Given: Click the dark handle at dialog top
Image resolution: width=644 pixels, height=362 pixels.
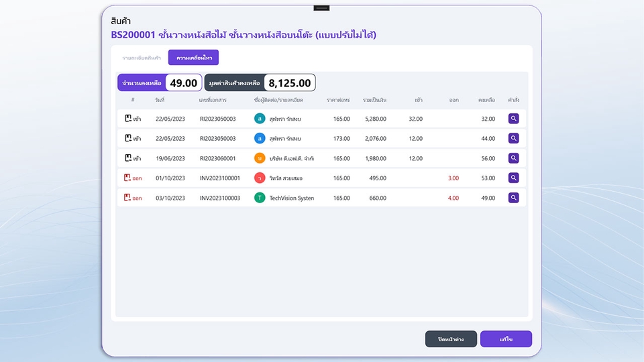Looking at the screenshot, I should [321, 8].
